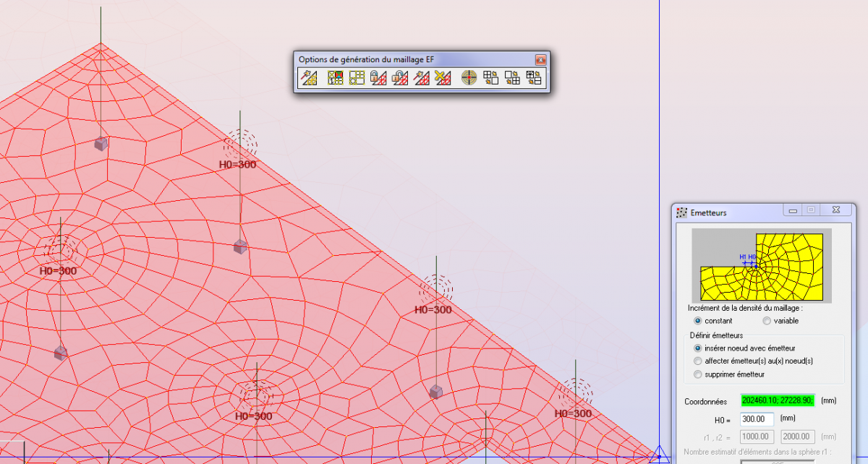Image resolution: width=868 pixels, height=464 pixels.
Task: Open meshing options with colored grid icon
Action: tap(335, 77)
